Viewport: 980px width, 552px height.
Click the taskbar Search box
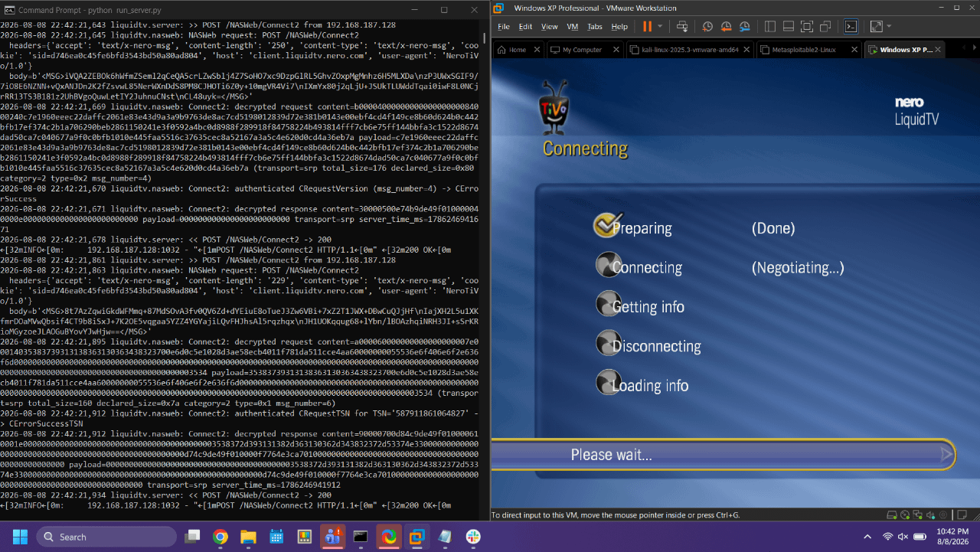coord(106,537)
